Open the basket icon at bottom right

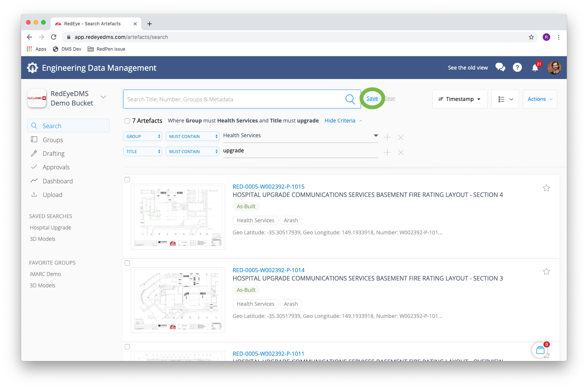coord(540,350)
